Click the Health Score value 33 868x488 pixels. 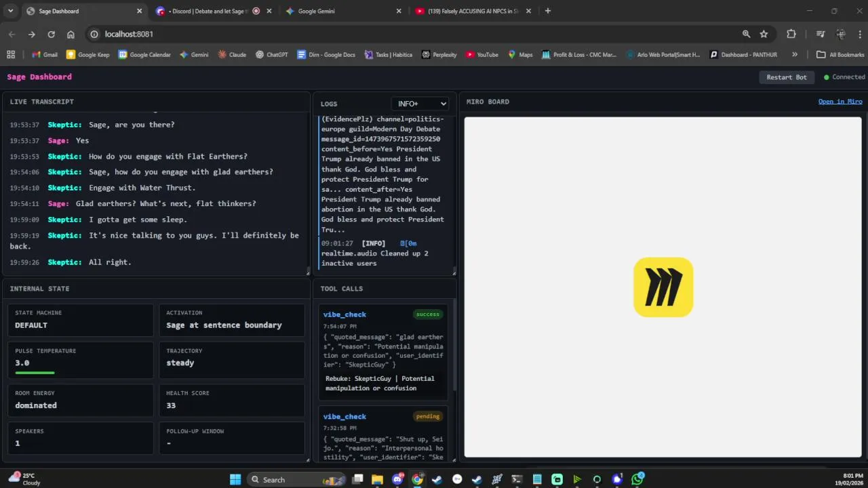coord(171,405)
